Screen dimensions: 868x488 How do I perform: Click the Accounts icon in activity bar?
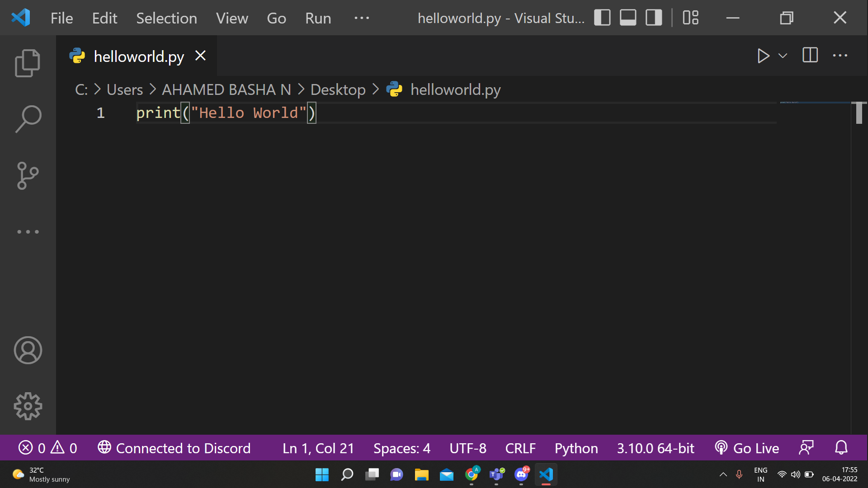coord(28,350)
